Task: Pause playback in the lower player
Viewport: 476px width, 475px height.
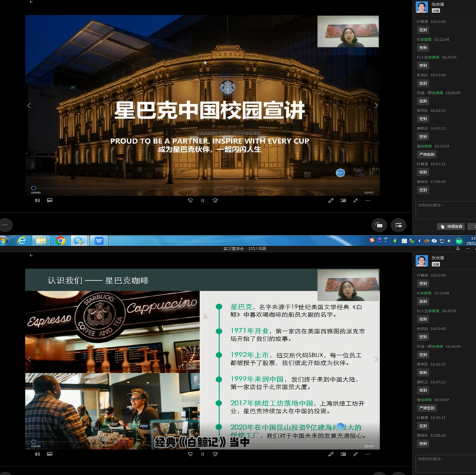Action: click(x=203, y=454)
